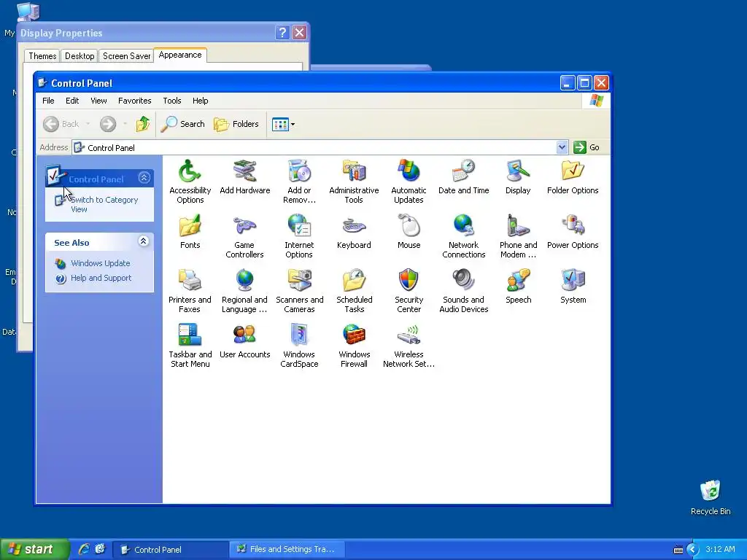Select the Mouse icon

409,232
